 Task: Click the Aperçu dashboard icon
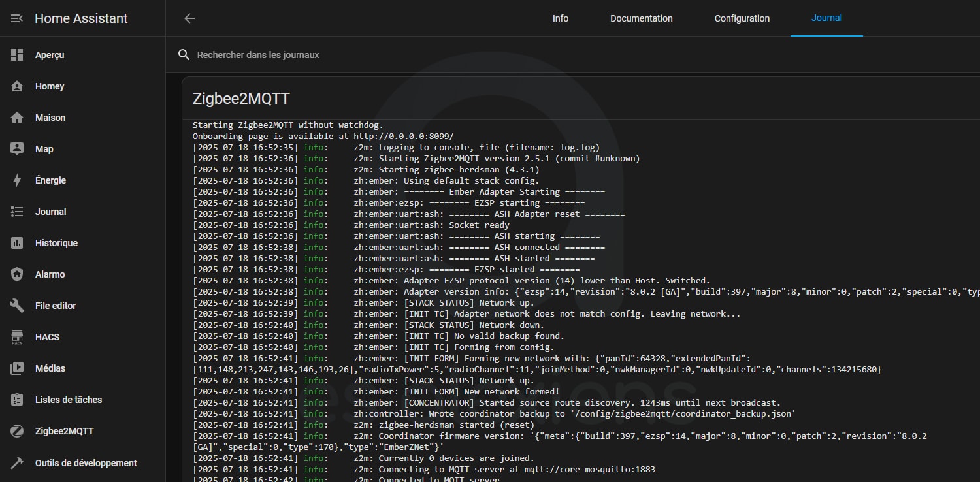(17, 55)
